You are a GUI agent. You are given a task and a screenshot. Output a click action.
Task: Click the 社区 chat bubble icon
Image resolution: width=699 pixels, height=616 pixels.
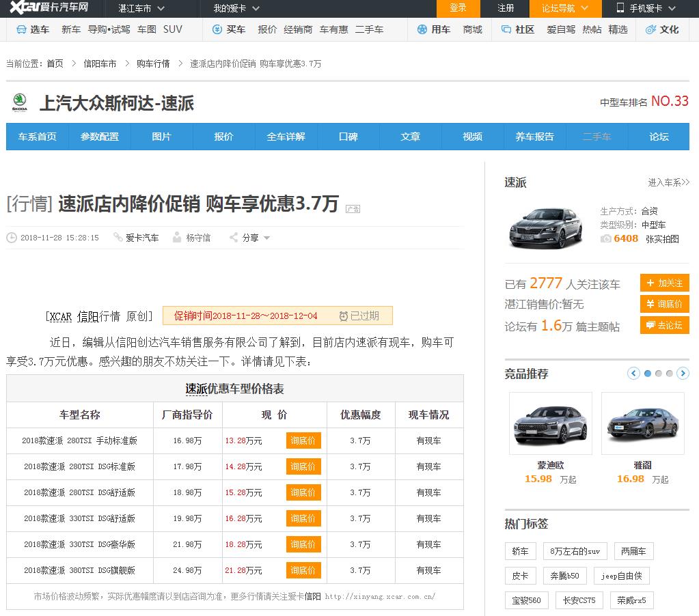click(x=506, y=30)
